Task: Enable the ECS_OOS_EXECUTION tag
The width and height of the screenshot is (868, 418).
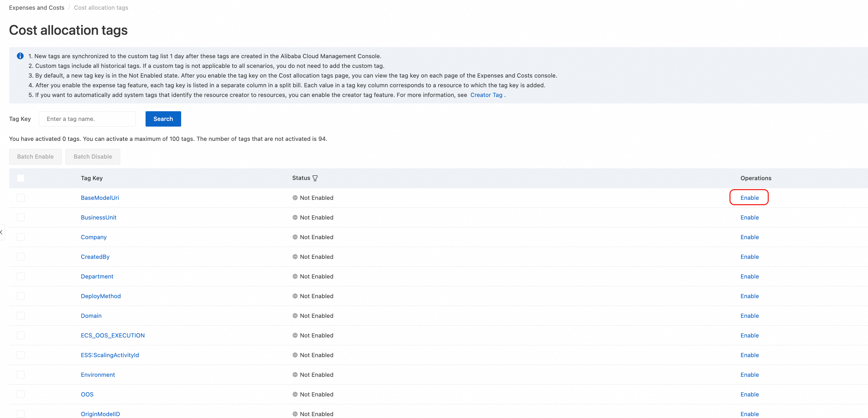Action: pos(749,335)
